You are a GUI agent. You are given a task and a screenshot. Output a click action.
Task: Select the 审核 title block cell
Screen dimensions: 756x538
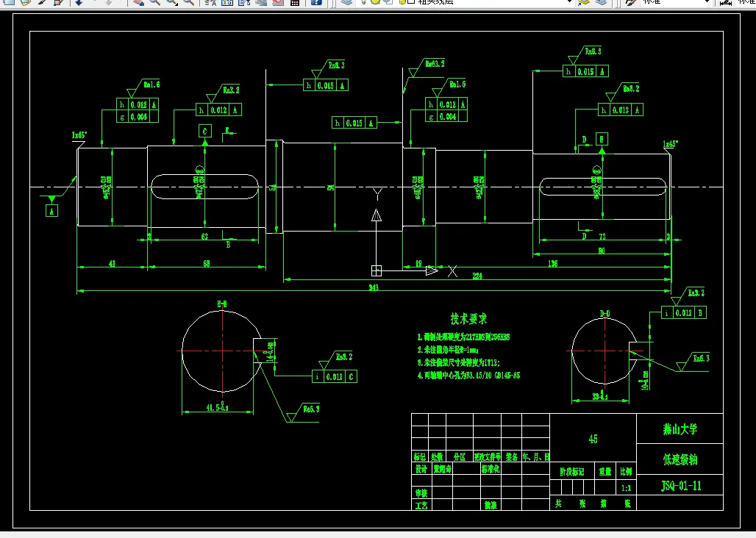[x=421, y=492]
